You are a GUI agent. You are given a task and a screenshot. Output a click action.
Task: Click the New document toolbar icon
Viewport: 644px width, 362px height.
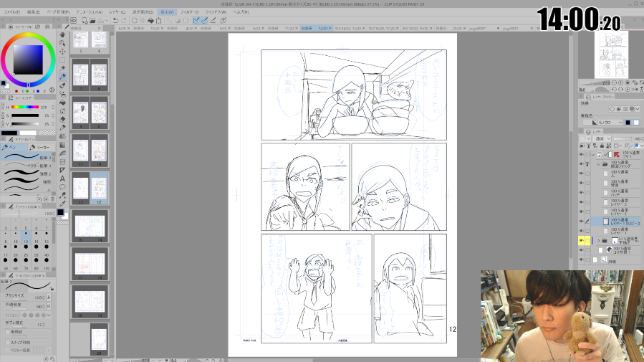[85, 20]
